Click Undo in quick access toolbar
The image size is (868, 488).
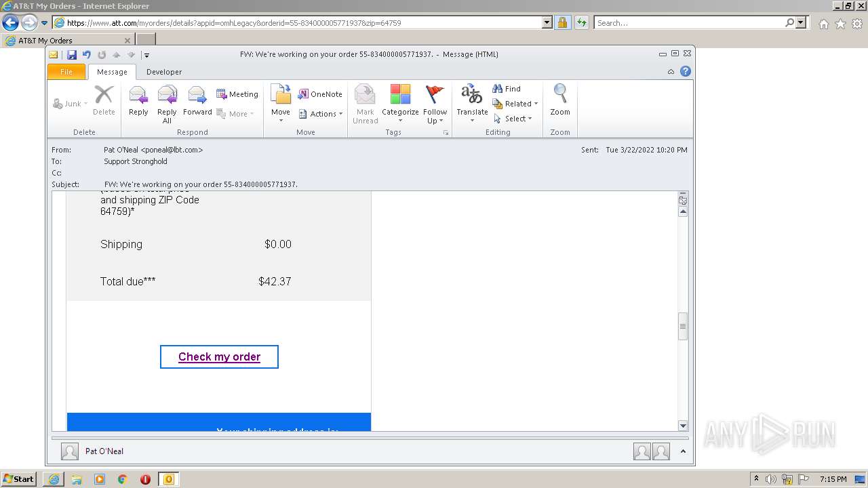[x=87, y=55]
